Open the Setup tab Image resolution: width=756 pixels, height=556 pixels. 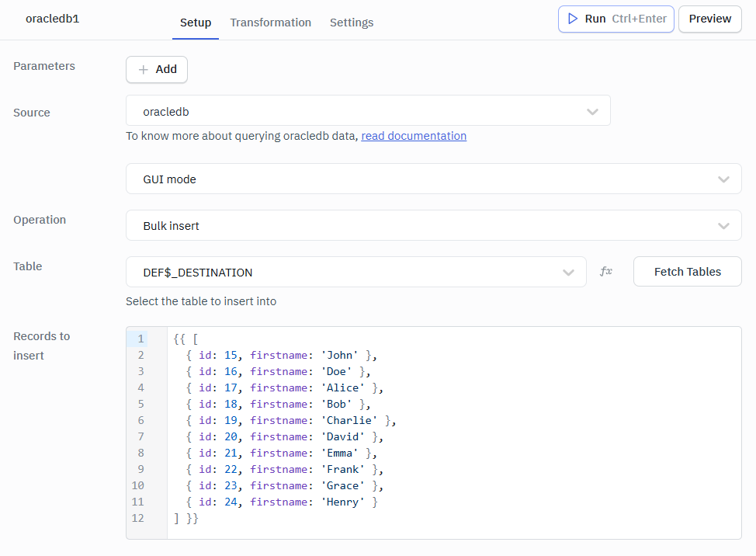(x=196, y=23)
